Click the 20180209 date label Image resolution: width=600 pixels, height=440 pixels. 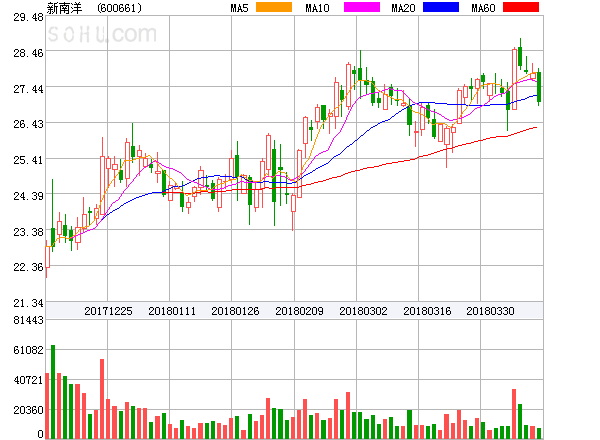click(299, 311)
